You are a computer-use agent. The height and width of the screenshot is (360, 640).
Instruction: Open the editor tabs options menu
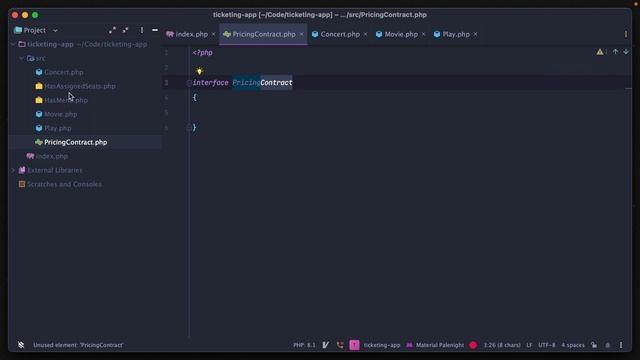point(626,34)
